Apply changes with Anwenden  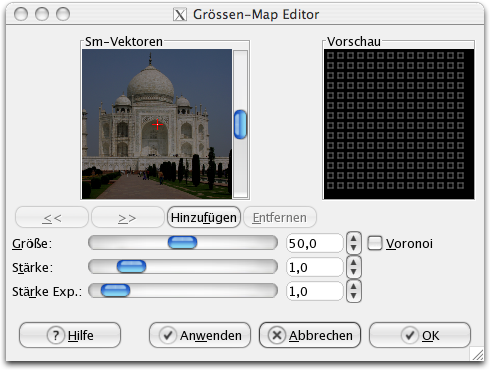[200, 335]
